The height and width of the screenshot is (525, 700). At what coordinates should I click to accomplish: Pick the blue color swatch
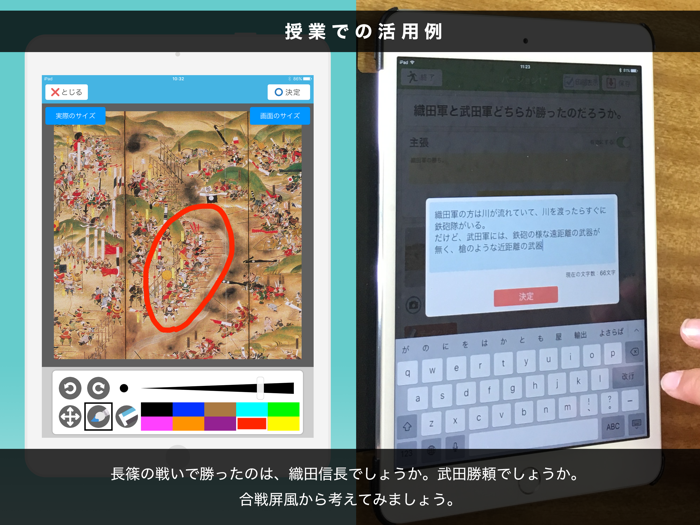coord(188,409)
